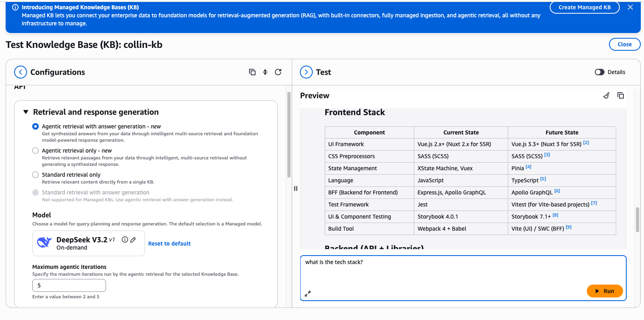Click 'Enter a value between 2 and 5' hint
The image size is (644, 320).
click(x=66, y=297)
